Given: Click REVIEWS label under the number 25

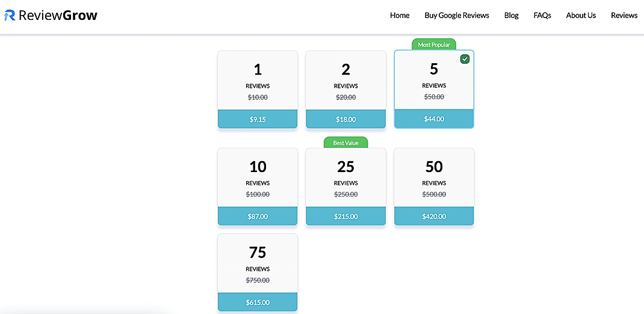Looking at the screenshot, I should pyautogui.click(x=346, y=183).
